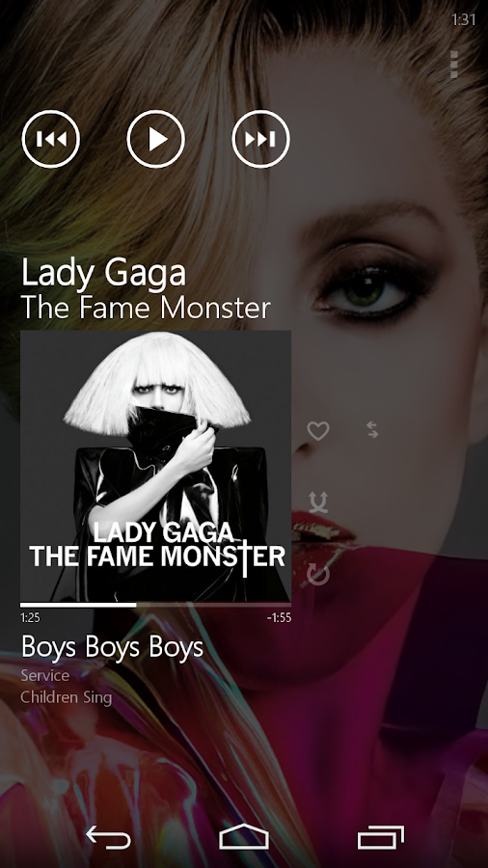Screen dimensions: 488x868
Task: Seek along the playback progress bar
Action: pos(155,605)
